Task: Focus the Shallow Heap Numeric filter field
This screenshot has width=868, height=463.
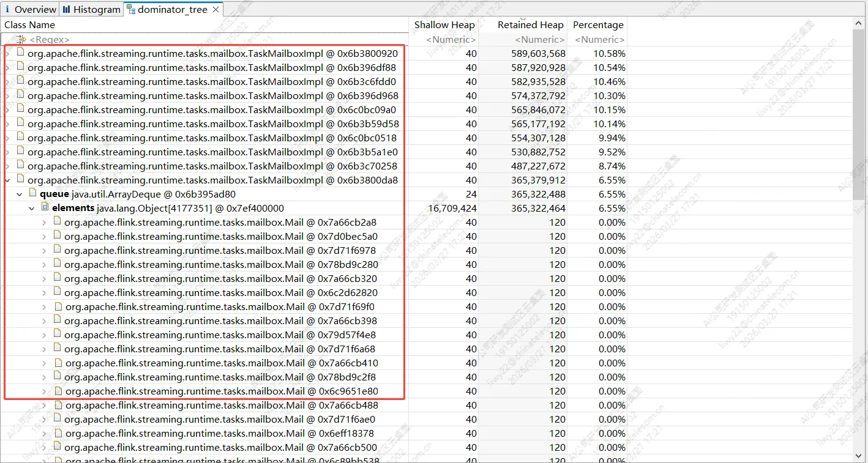Action: pyautogui.click(x=444, y=39)
